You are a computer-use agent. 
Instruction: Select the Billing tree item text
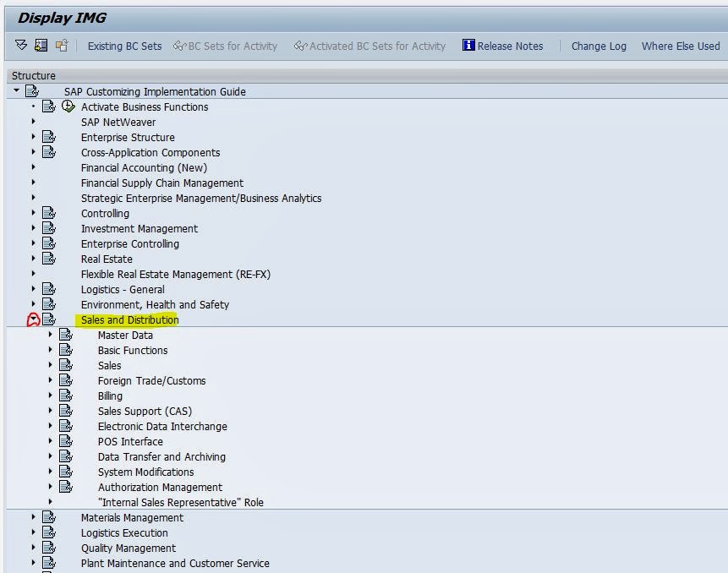click(110, 396)
